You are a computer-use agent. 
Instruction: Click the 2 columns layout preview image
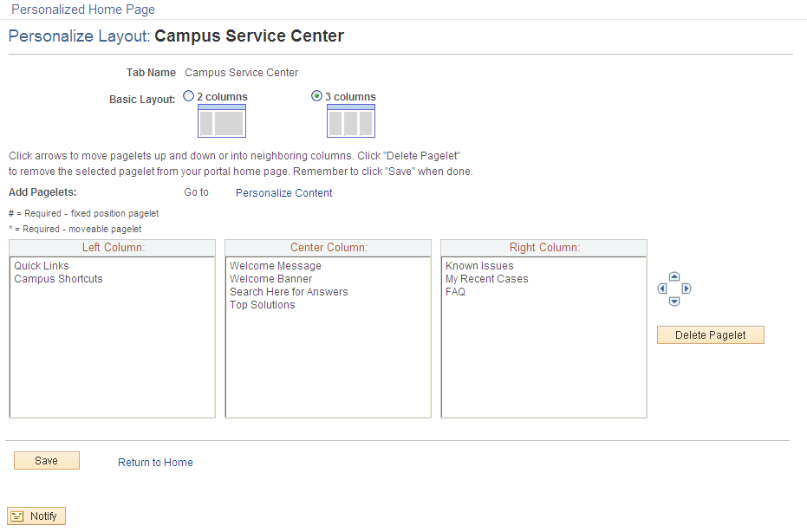(x=221, y=122)
